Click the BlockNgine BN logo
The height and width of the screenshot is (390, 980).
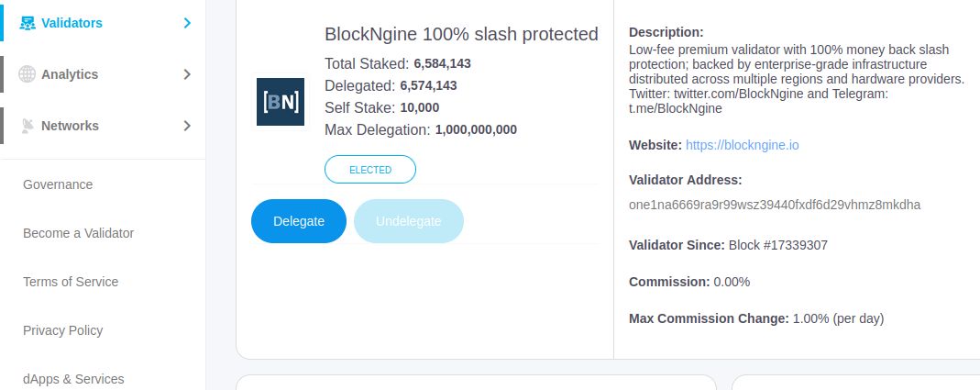(281, 102)
